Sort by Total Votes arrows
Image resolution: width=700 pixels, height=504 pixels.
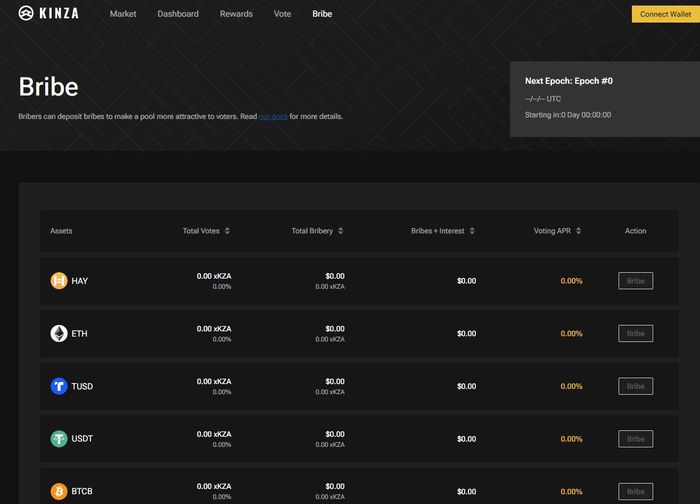(227, 231)
